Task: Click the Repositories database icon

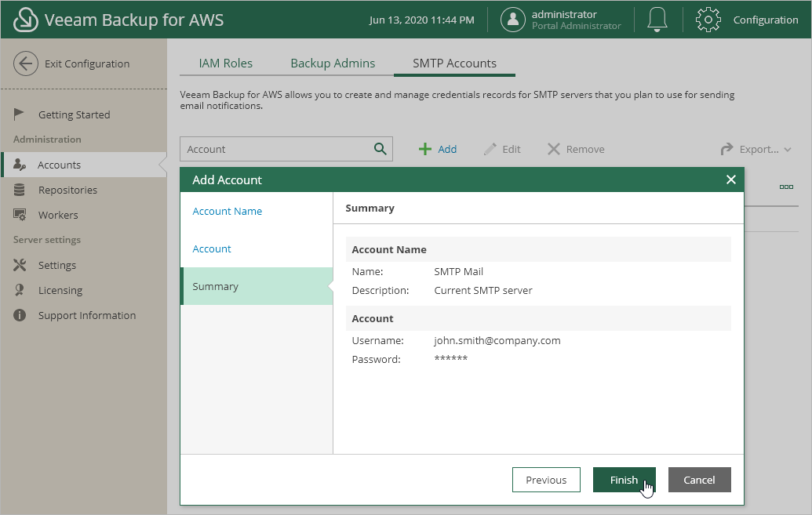Action: click(19, 190)
